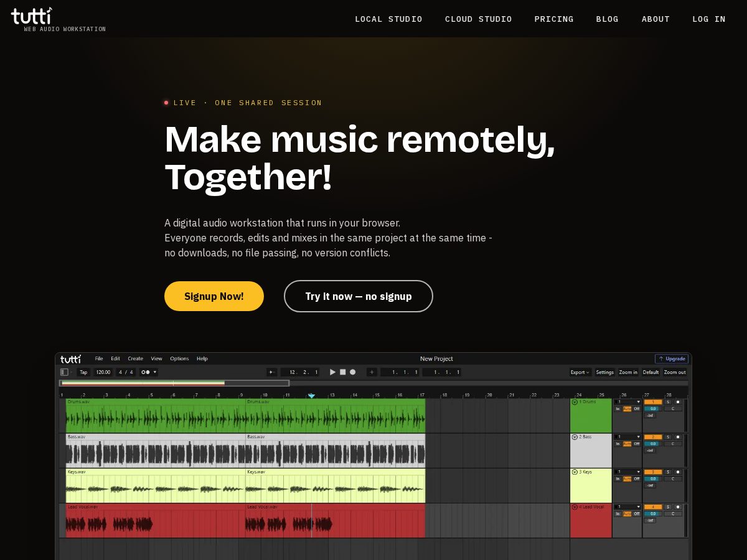Solo the Keys track with its S button
The width and height of the screenshot is (747, 560).
tap(668, 472)
